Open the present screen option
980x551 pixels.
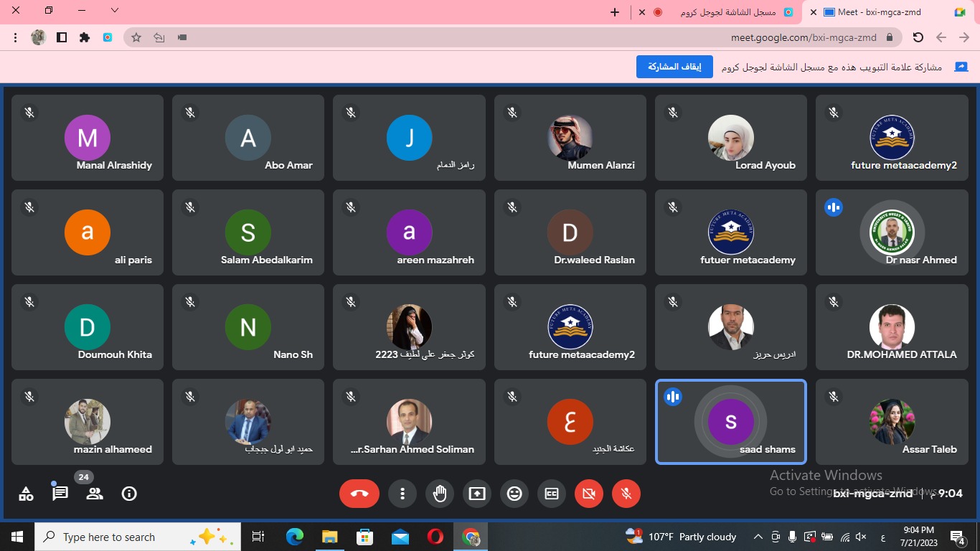pos(477,494)
